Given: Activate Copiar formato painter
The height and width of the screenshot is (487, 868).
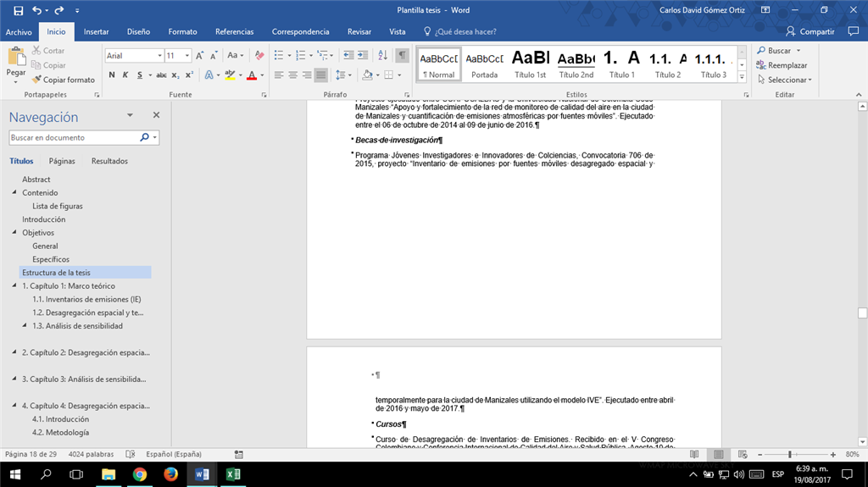Looking at the screenshot, I should tap(63, 80).
